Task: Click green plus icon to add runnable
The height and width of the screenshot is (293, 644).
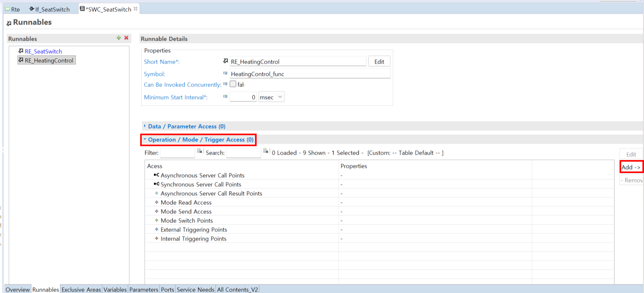Action: point(118,38)
